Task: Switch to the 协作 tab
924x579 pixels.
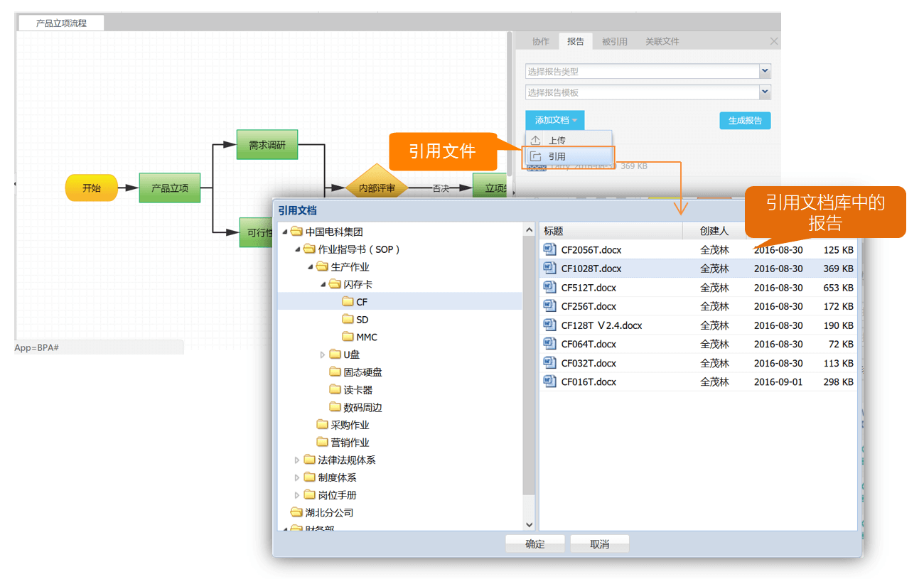Action: click(541, 42)
